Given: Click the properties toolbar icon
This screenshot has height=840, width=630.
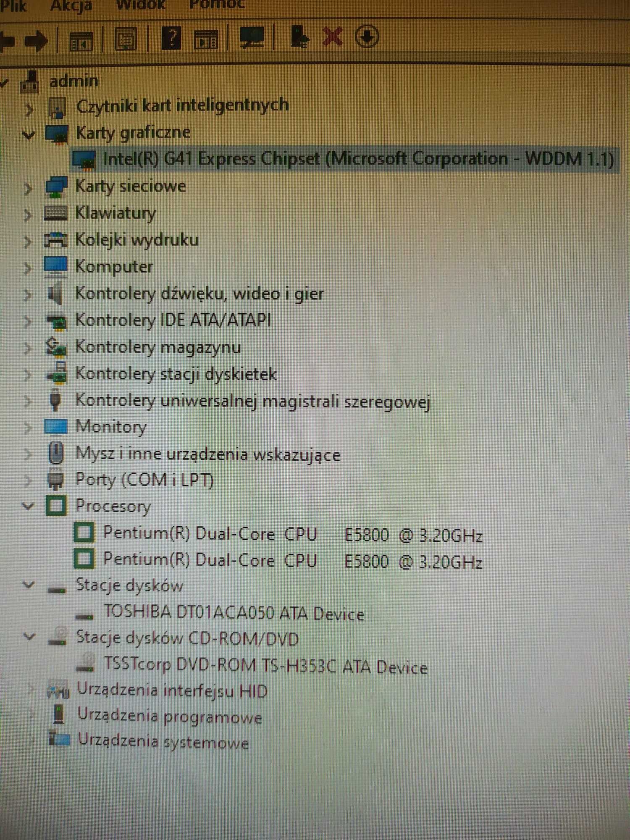Looking at the screenshot, I should 126,39.
